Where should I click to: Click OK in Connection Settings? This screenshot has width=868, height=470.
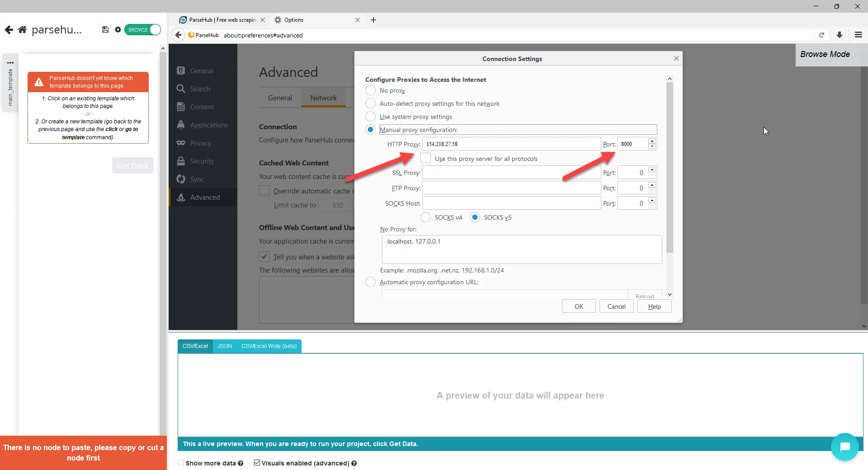579,306
